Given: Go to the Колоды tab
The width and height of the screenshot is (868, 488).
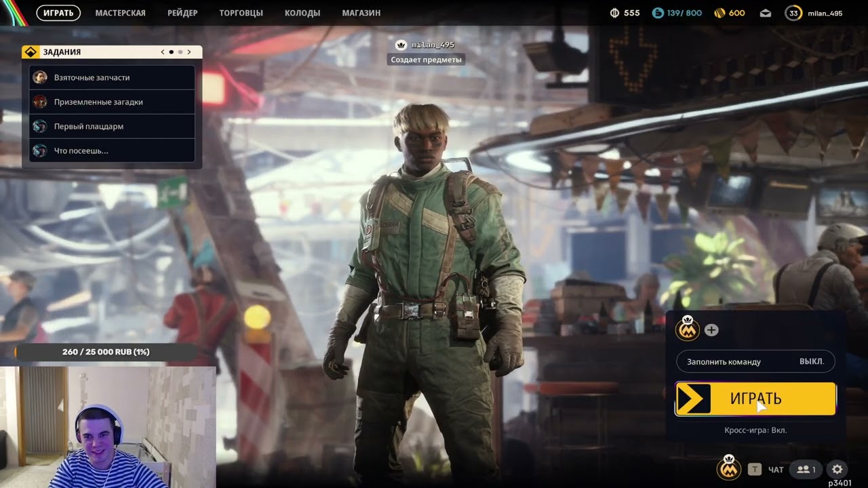Looking at the screenshot, I should click(x=302, y=13).
